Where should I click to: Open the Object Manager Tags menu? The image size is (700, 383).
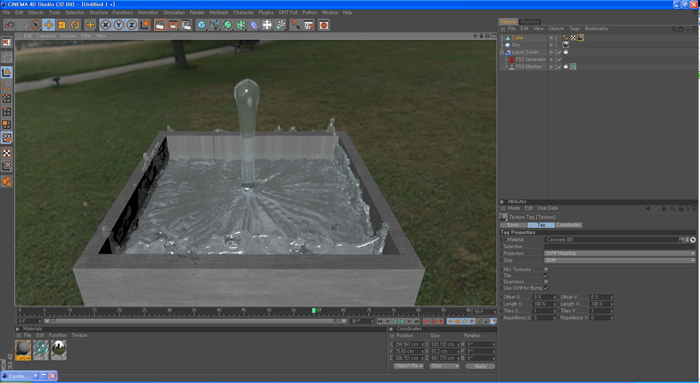tap(574, 29)
